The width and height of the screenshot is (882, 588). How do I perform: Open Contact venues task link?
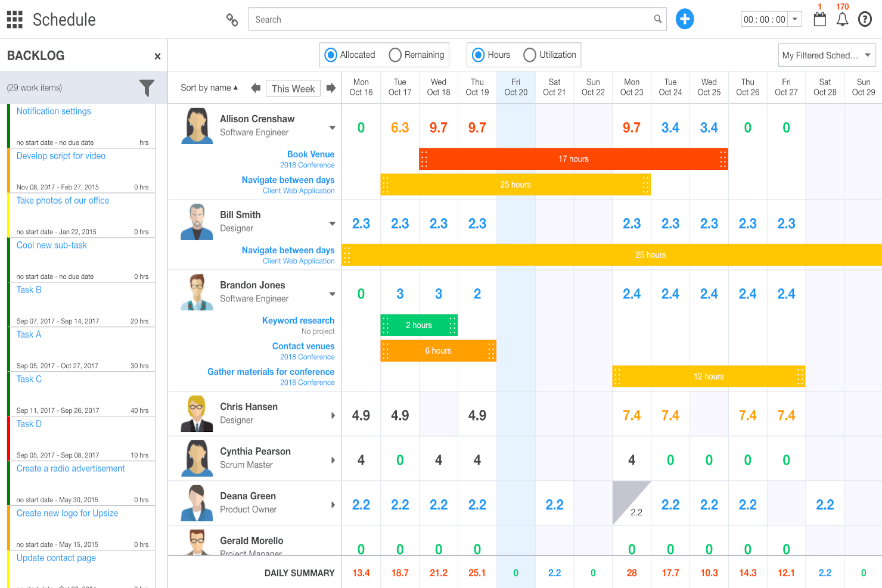[x=303, y=346]
